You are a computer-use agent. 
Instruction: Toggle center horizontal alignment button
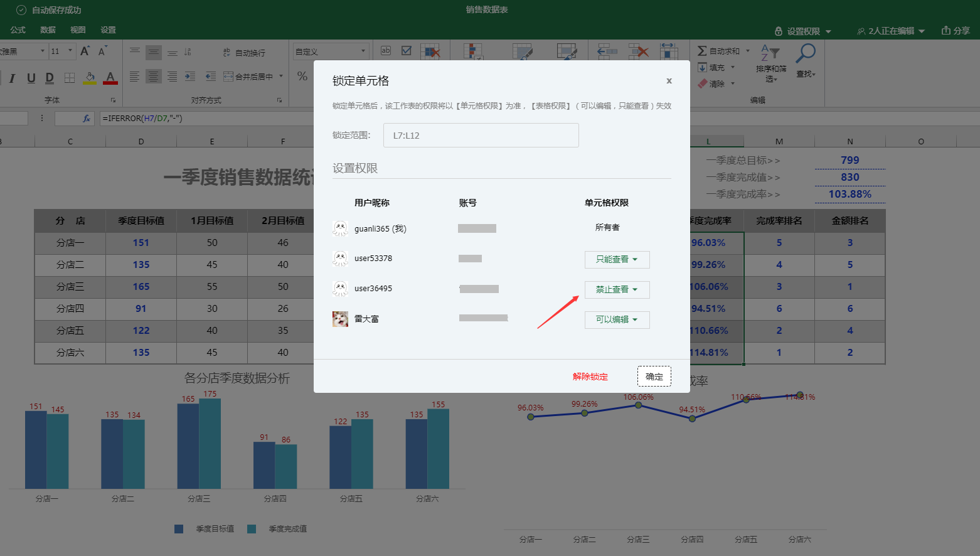pos(154,77)
